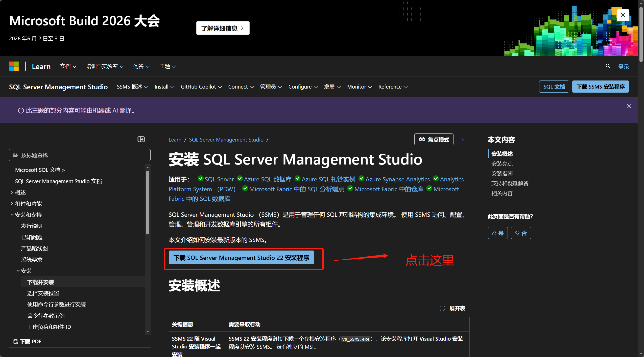Dismiss the AI translation notice banner
This screenshot has height=357, width=644.
click(x=629, y=106)
